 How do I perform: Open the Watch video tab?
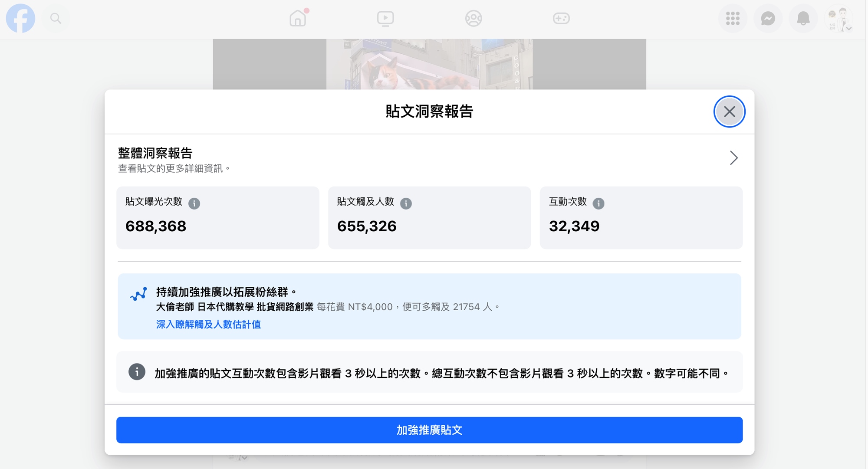[x=385, y=19]
